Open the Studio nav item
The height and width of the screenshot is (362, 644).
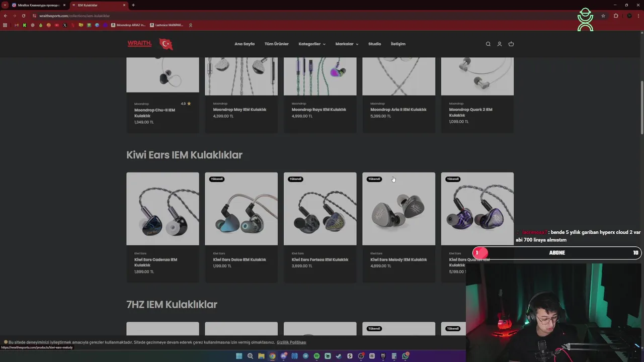click(374, 44)
